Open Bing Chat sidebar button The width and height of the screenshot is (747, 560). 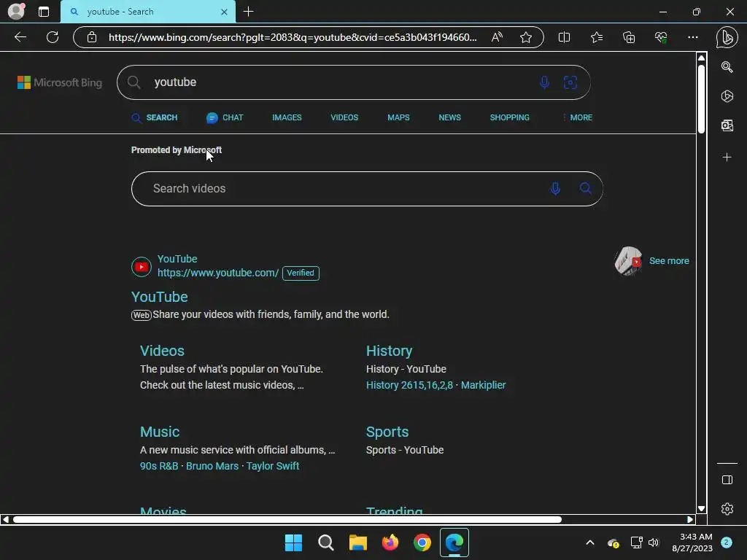pyautogui.click(x=727, y=37)
